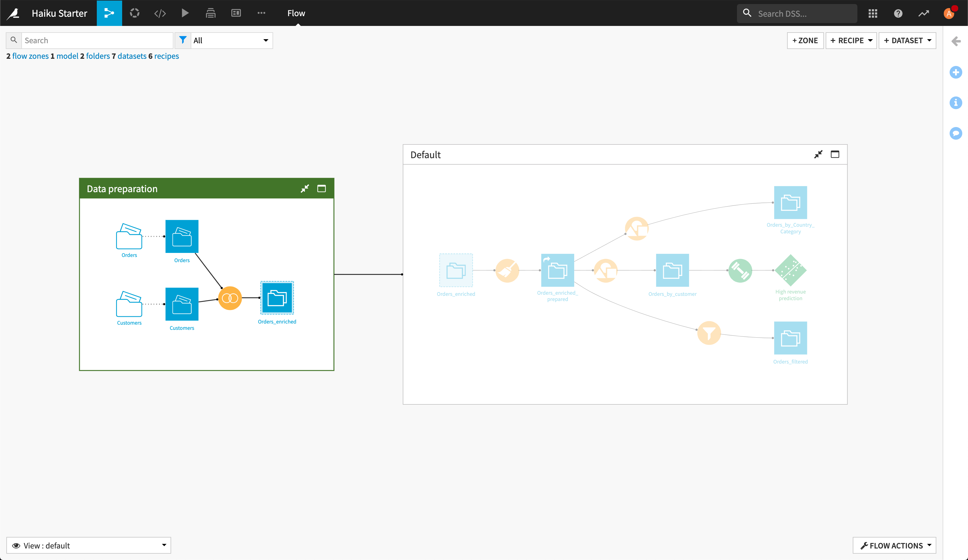
Task: Click the ZONE button to add flow zone
Action: [804, 40]
